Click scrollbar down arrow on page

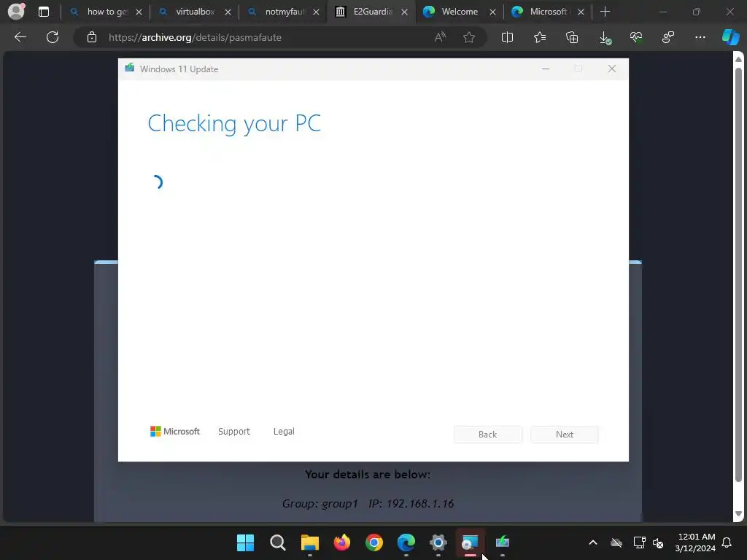(x=738, y=514)
